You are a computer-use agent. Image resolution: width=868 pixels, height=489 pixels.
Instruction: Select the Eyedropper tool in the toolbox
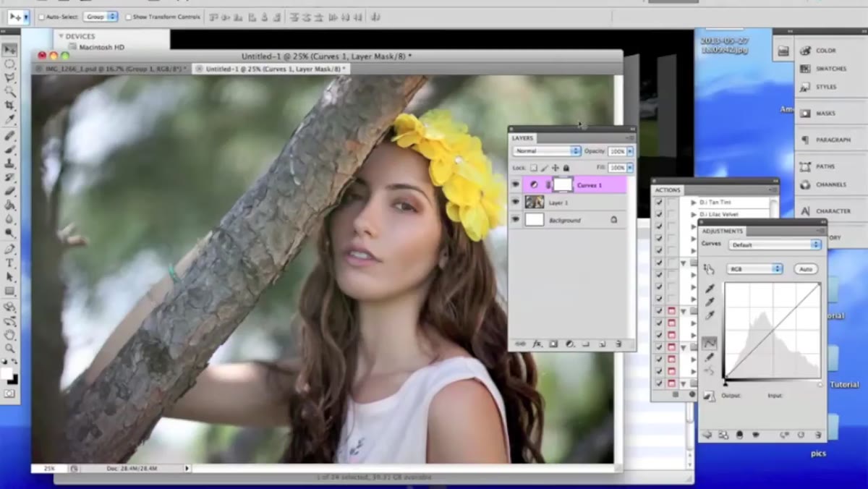(x=9, y=119)
